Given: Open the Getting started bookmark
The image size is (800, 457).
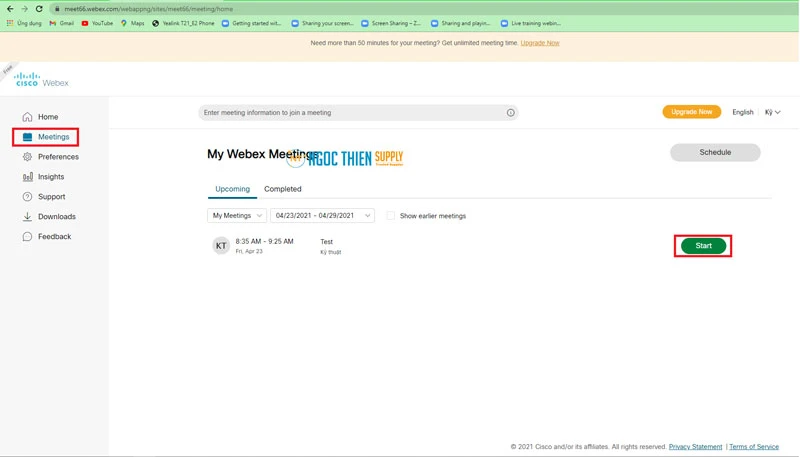Looking at the screenshot, I should click(252, 23).
